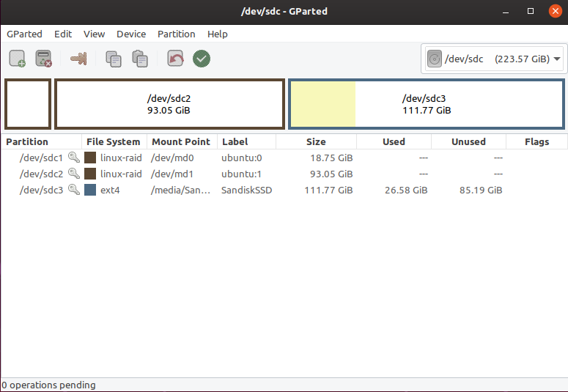Open the Device menu
This screenshot has width=568, height=392.
point(131,34)
